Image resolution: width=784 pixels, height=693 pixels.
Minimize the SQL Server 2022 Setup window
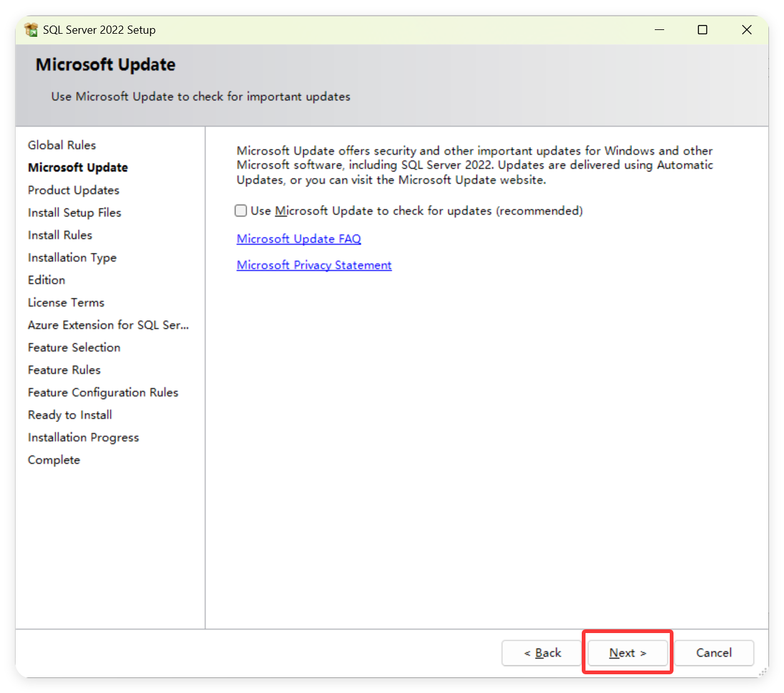[x=659, y=29]
